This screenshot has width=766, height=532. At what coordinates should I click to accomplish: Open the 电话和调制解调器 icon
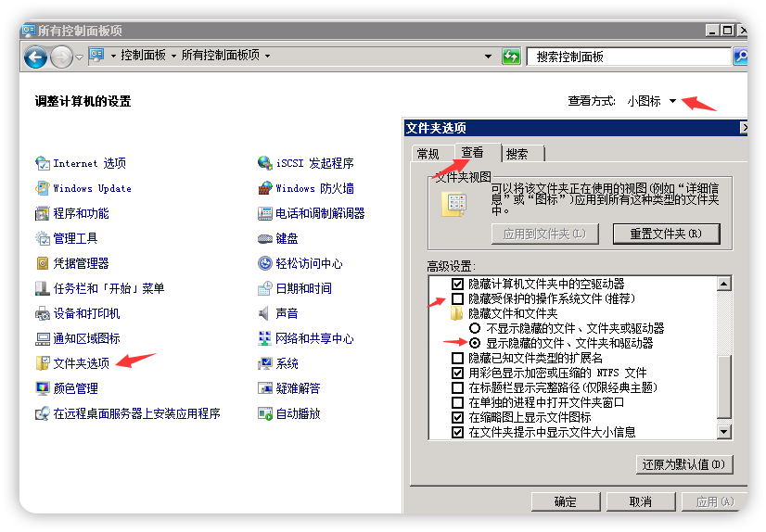(265, 213)
